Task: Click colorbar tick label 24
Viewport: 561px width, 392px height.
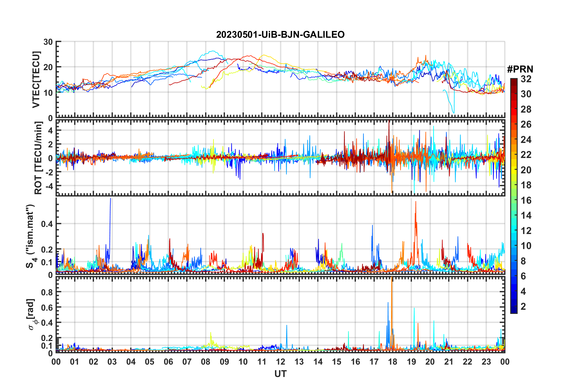Action: coord(526,140)
